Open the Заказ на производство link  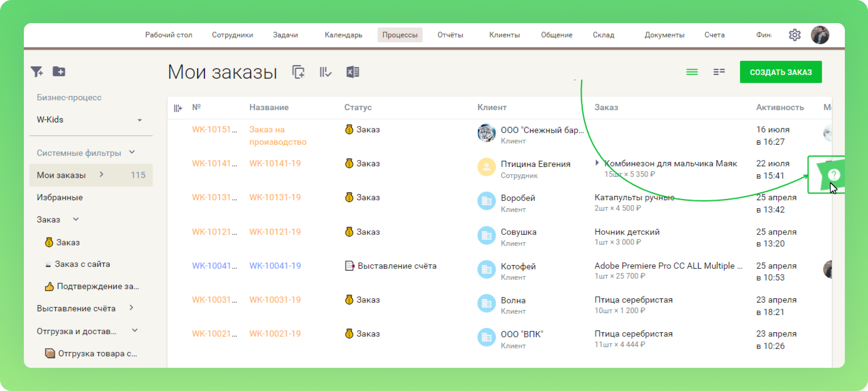(278, 136)
